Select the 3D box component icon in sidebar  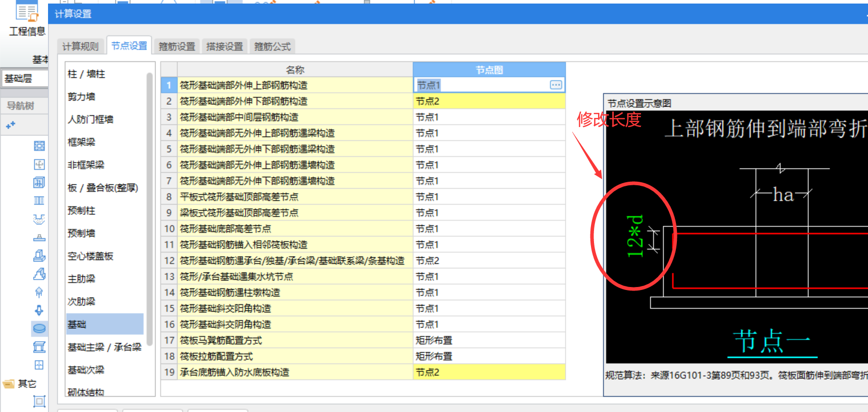(x=39, y=182)
